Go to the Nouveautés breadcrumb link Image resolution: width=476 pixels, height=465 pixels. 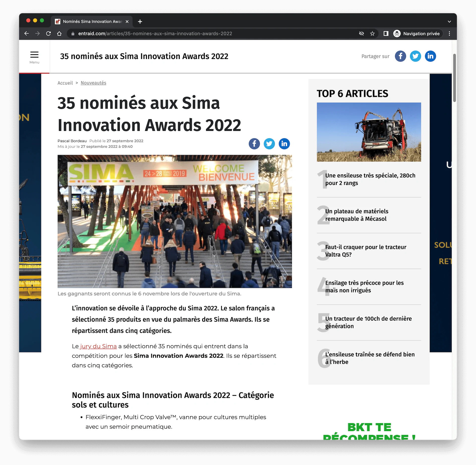[x=93, y=83]
